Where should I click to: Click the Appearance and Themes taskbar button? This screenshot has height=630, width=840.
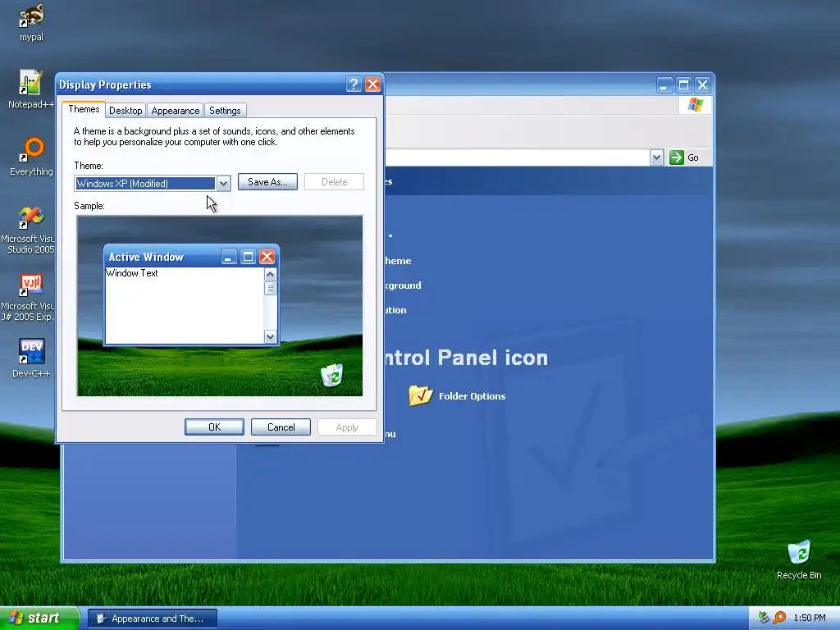pos(152,619)
